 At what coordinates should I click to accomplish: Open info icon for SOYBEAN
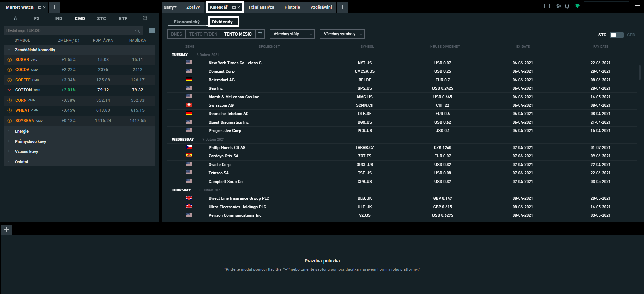pyautogui.click(x=9, y=121)
